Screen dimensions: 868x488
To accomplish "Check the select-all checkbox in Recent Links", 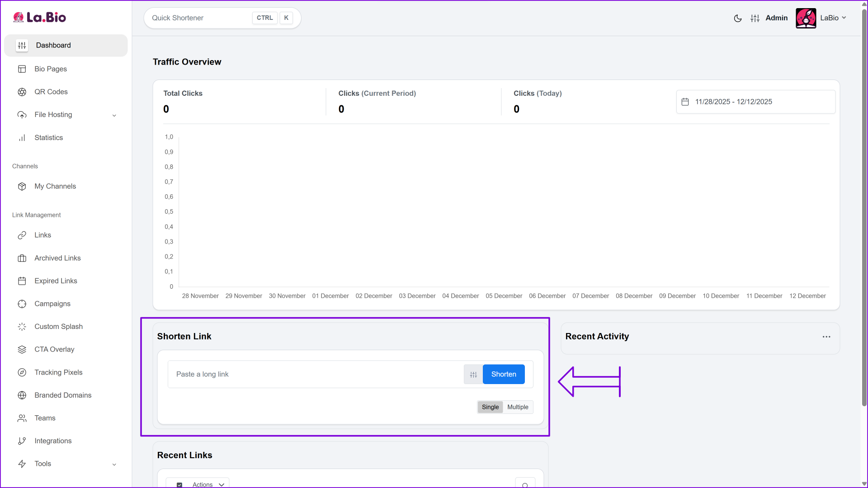I will [x=179, y=484].
